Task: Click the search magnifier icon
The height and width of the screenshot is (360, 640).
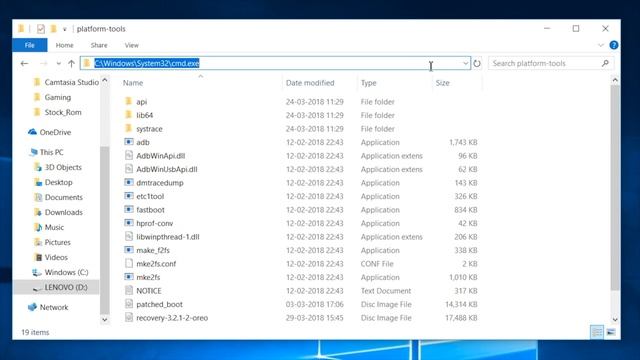Action: [x=605, y=63]
